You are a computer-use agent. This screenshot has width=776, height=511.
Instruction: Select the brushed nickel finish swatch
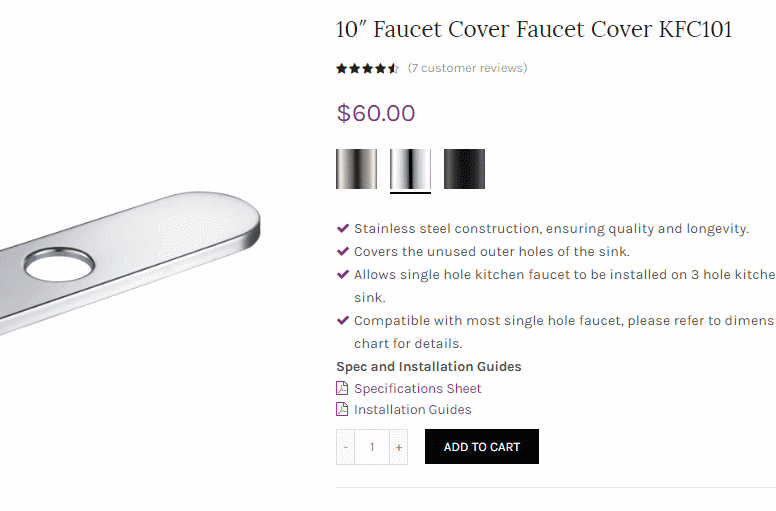356,169
